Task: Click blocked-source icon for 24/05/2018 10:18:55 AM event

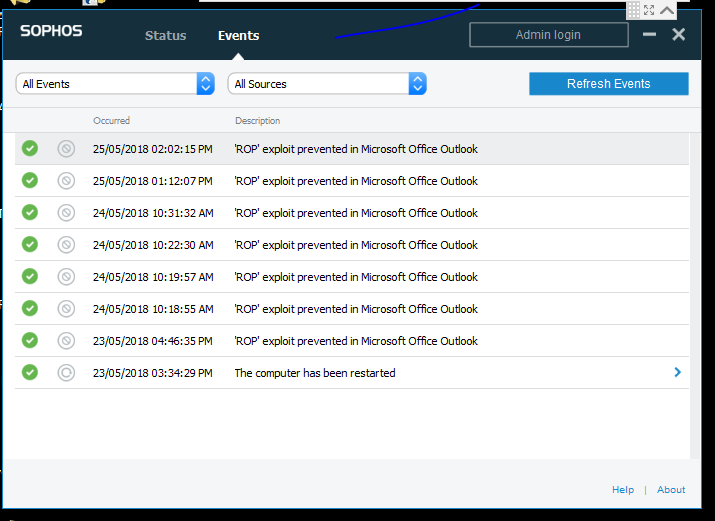Action: [x=66, y=308]
